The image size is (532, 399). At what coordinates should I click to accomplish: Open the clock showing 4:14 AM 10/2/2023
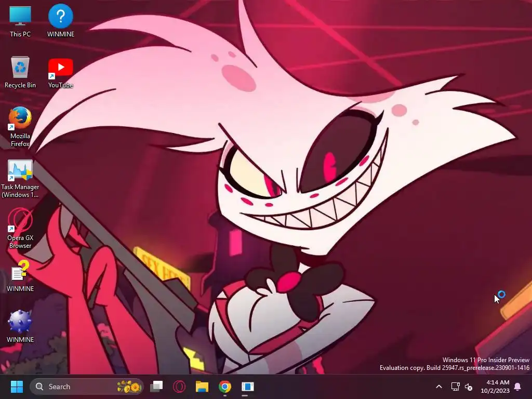tap(495, 387)
